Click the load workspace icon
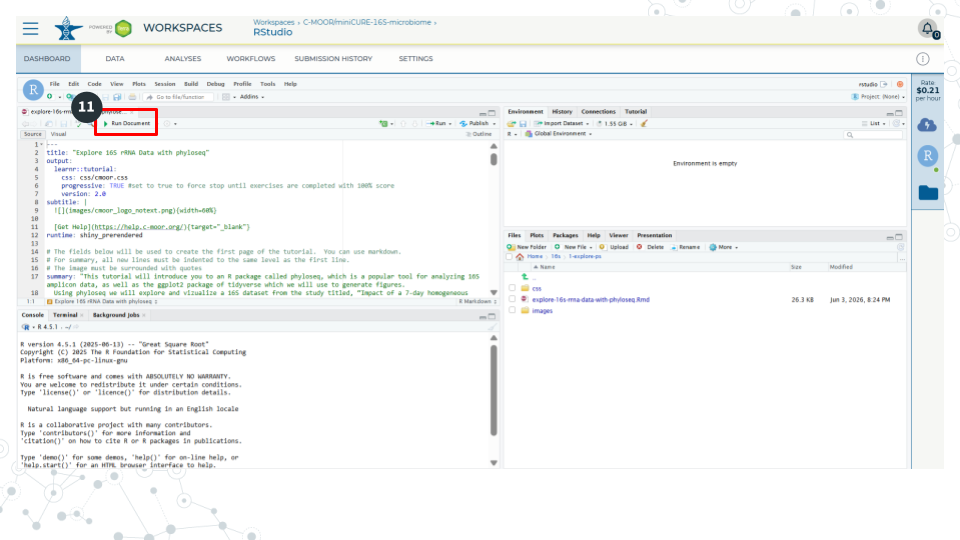This screenshot has height=540, width=960. coord(511,124)
